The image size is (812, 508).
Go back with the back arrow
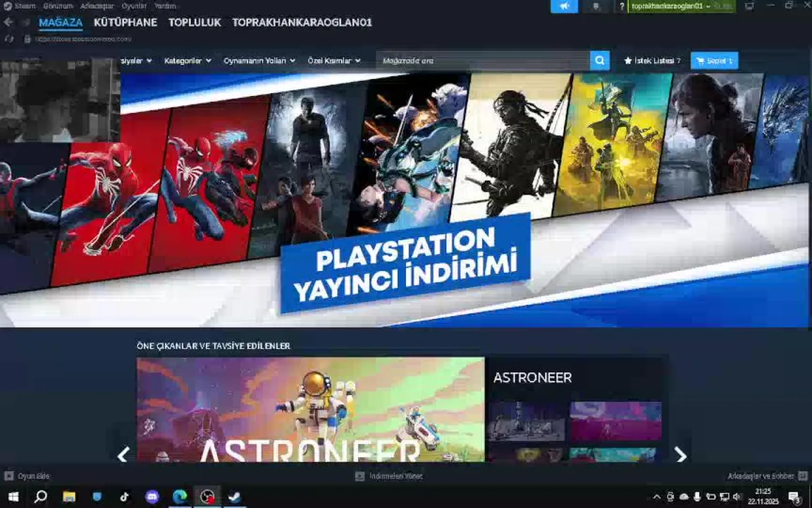(8, 23)
